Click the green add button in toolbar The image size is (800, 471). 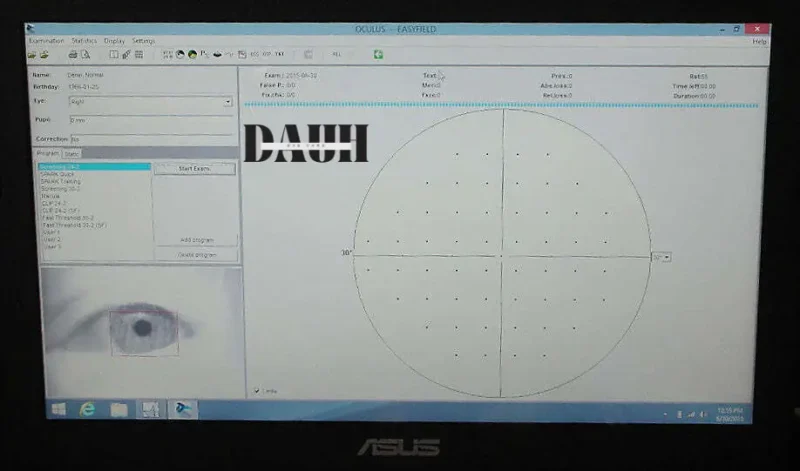click(x=378, y=54)
